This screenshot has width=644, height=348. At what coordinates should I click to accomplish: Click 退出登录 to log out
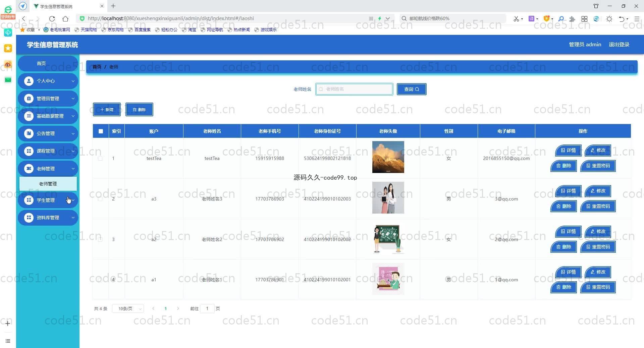point(619,45)
